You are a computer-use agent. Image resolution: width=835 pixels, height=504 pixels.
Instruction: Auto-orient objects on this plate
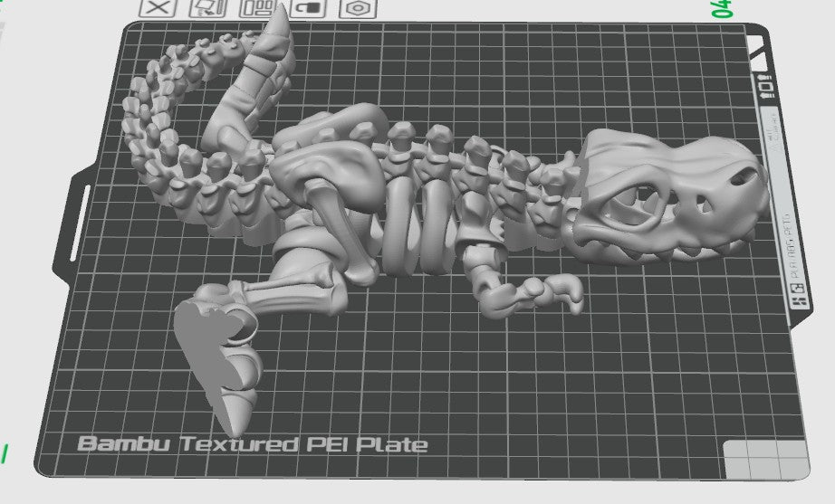click(207, 8)
